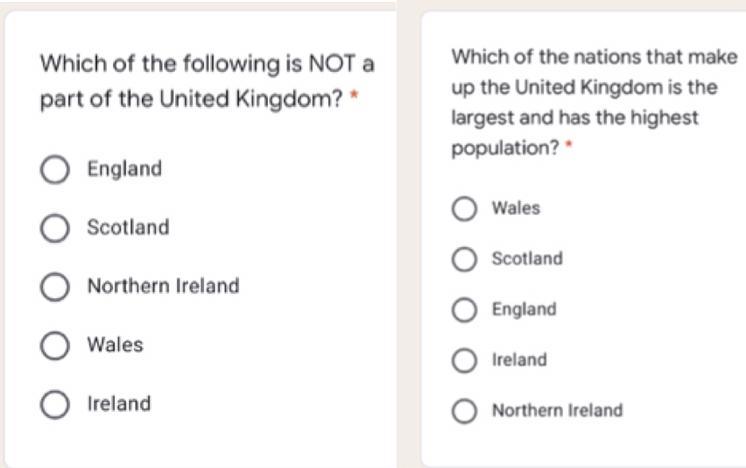
Task: Click 'Ireland' label text in NOT part question
Action: pyautogui.click(x=119, y=404)
